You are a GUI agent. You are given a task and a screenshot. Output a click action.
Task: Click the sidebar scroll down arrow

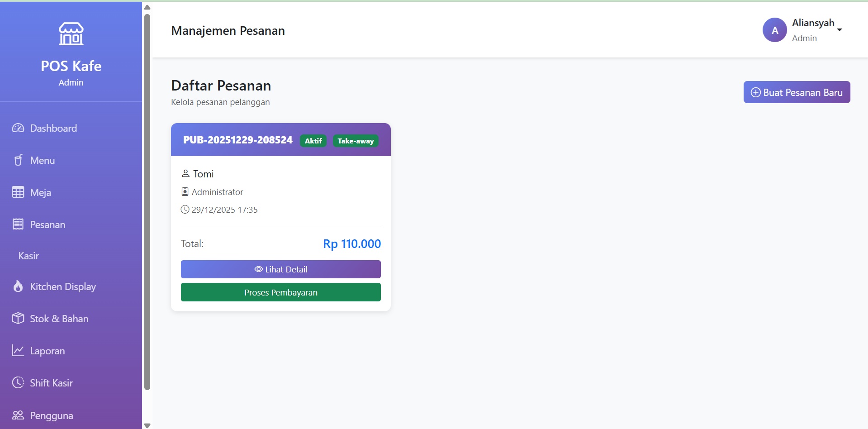(147, 425)
